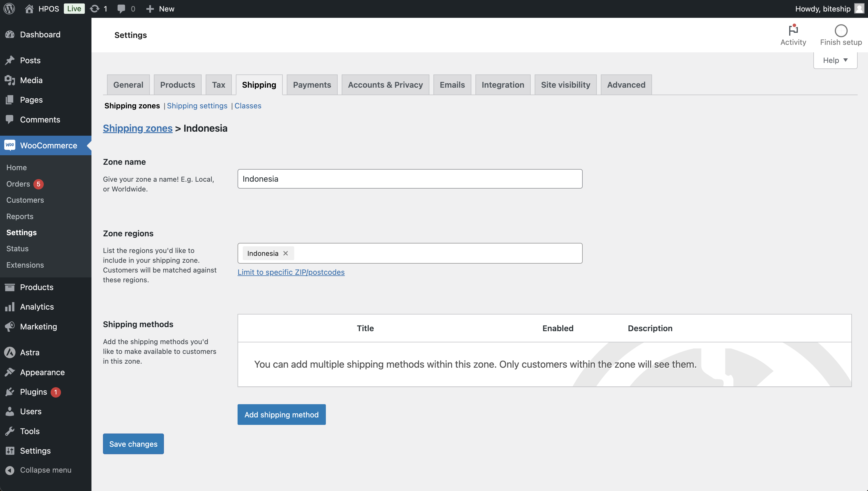868x491 pixels.
Task: Open the Shipping settings subsection link
Action: point(197,106)
